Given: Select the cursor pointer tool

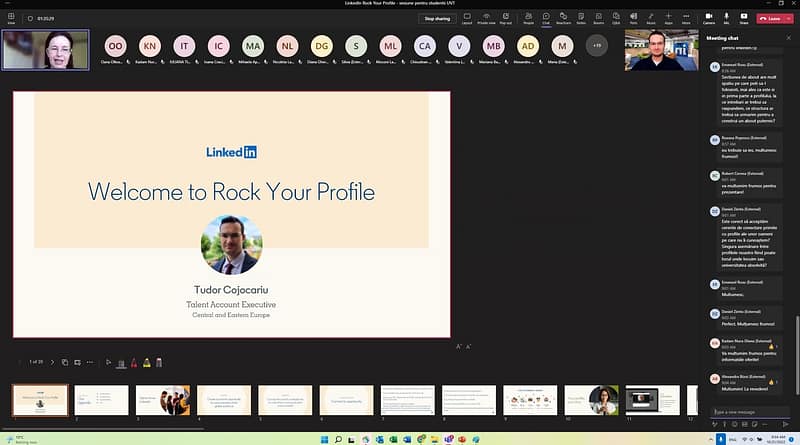Looking at the screenshot, I should 109,362.
